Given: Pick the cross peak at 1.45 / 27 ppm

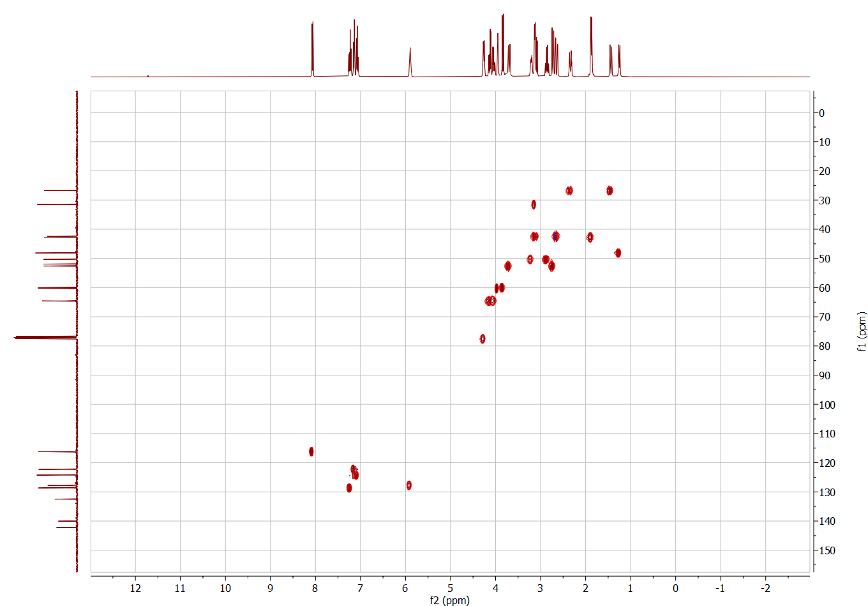Looking at the screenshot, I should point(610,190).
